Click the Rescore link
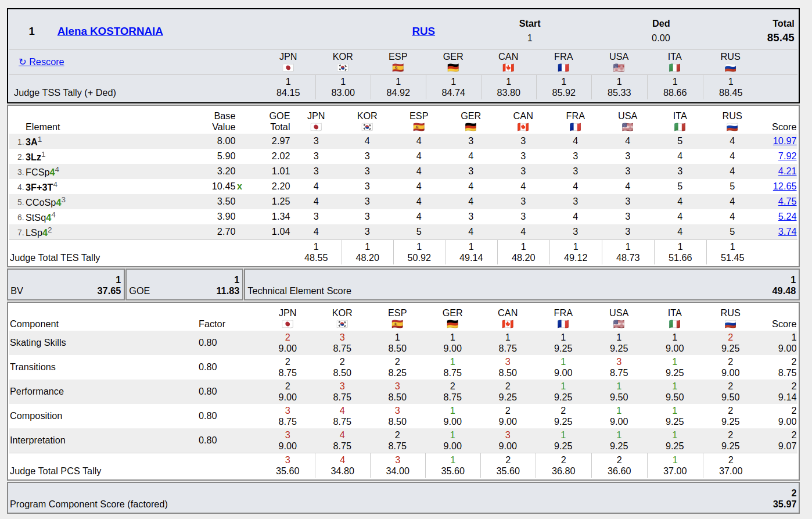This screenshot has height=519, width=812. (41, 62)
